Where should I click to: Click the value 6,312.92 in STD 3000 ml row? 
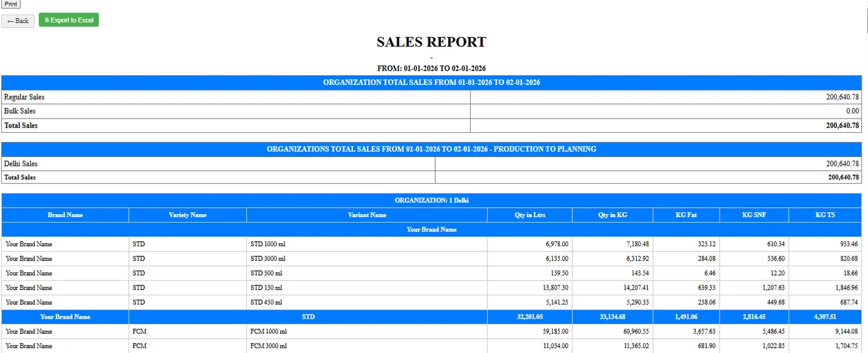tap(637, 259)
